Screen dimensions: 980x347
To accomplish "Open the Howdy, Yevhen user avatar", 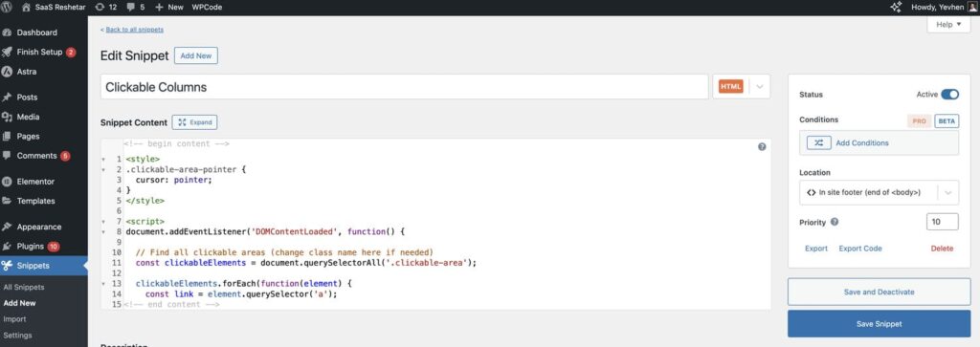I will (x=972, y=8).
